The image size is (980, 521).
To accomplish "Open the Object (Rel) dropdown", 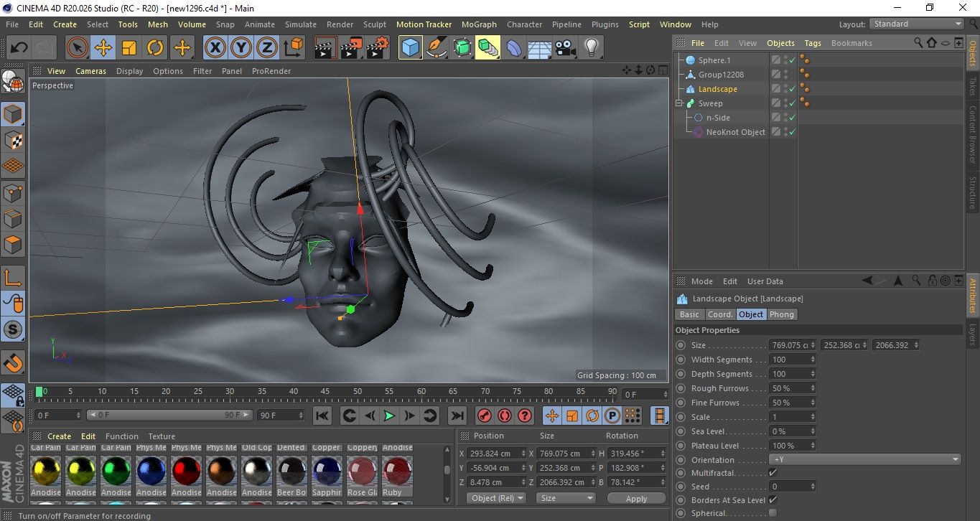I will point(496,498).
